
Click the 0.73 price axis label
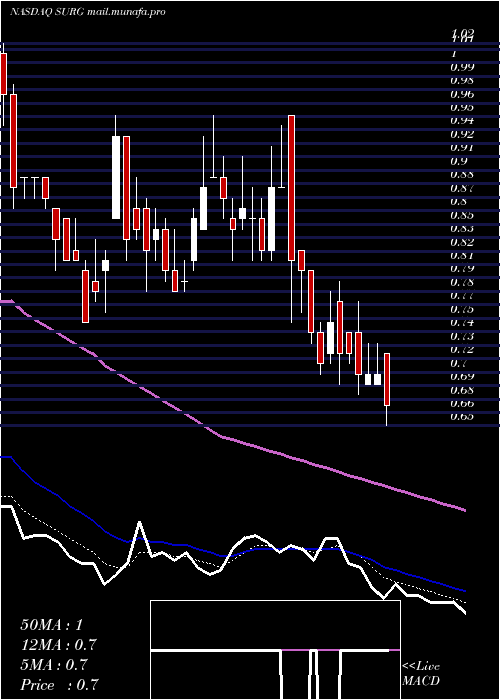(x=462, y=336)
